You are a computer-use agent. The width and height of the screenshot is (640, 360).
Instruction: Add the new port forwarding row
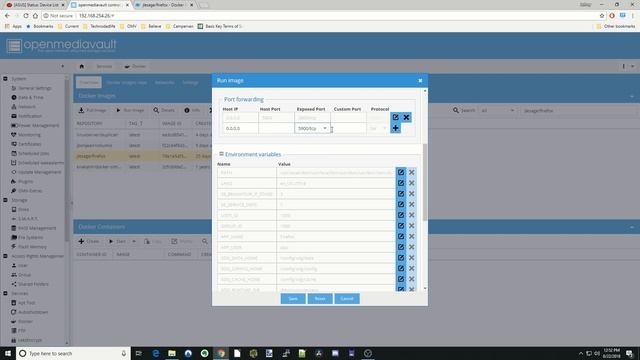pyautogui.click(x=396, y=128)
